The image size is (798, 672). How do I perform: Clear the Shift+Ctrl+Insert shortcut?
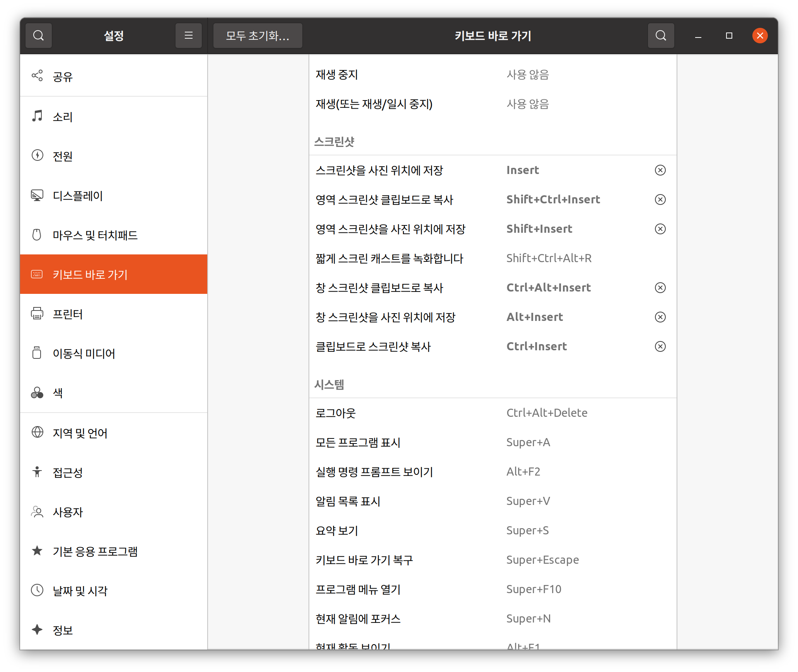(x=660, y=200)
